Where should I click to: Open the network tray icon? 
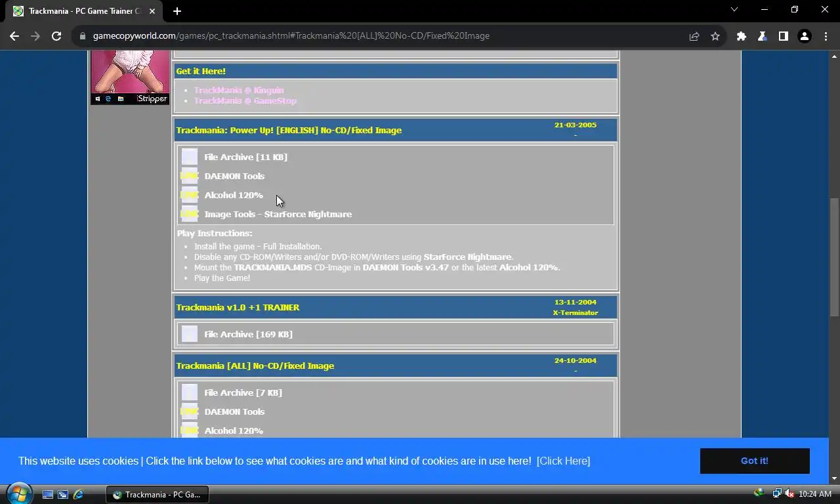(x=776, y=493)
